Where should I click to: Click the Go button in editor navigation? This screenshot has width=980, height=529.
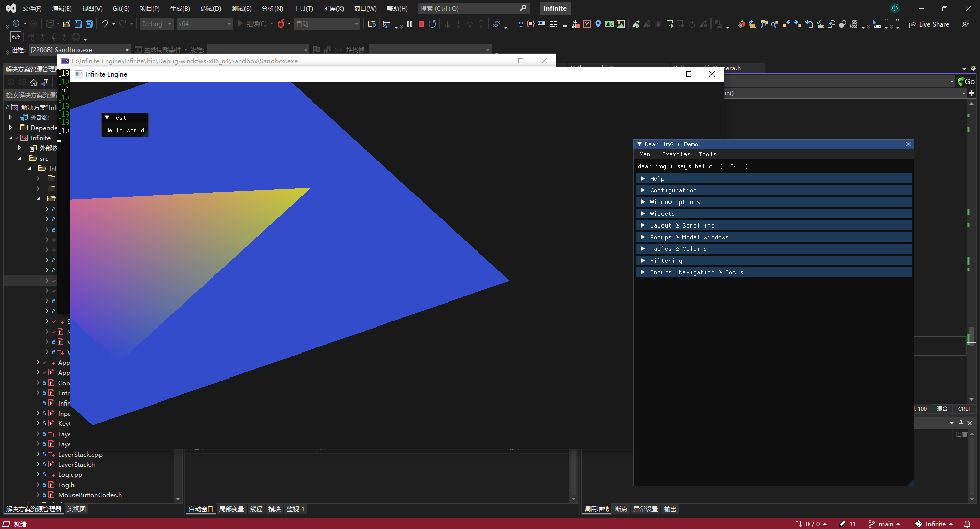[x=966, y=81]
